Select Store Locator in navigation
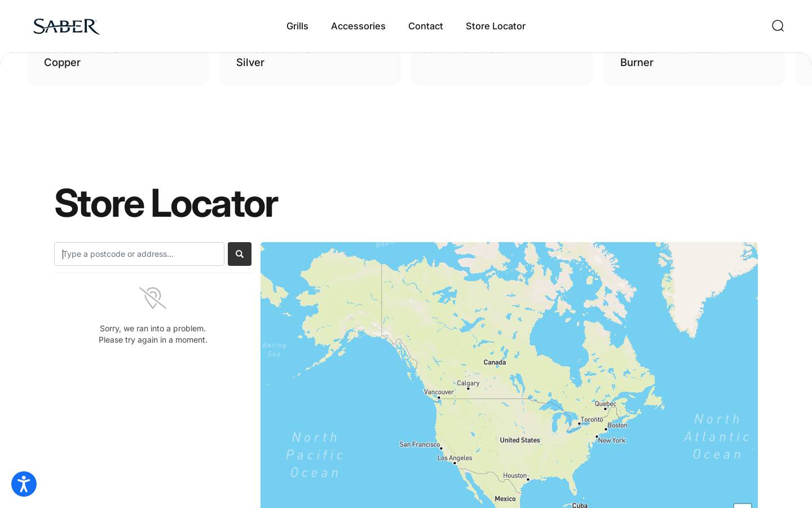 pos(496,26)
